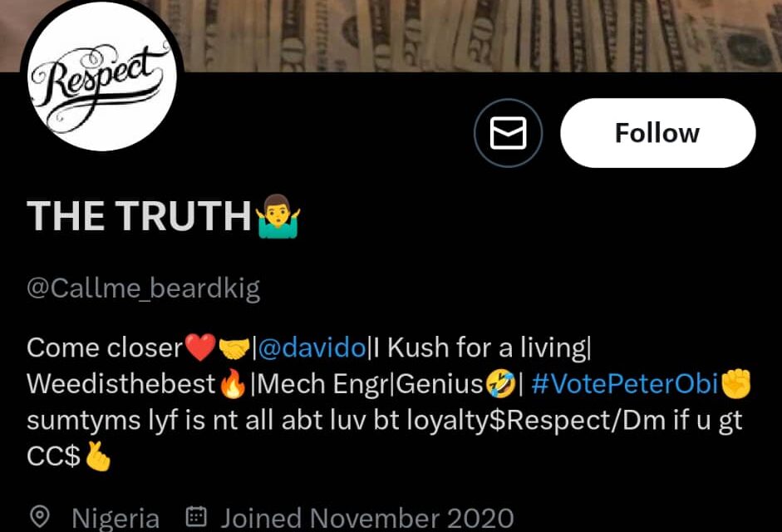Click the fire emoji after Weedisthebest
The image size is (782, 532).
tap(233, 384)
